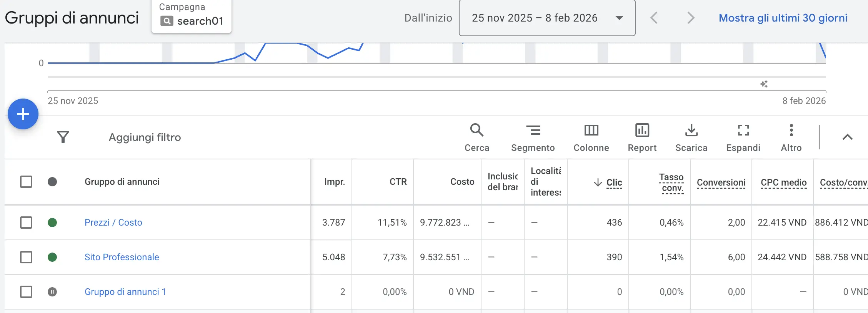Click the Scarica download icon
This screenshot has height=313, width=868.
click(691, 131)
